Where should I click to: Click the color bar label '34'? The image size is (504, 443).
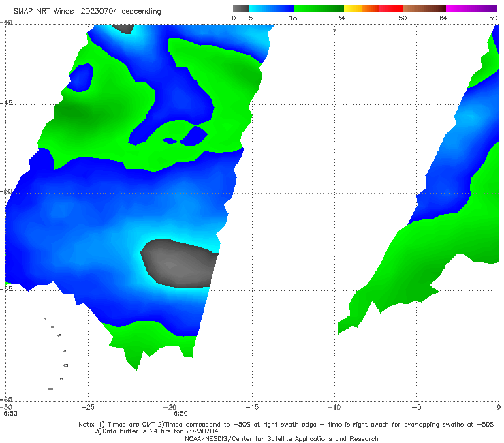click(x=341, y=18)
